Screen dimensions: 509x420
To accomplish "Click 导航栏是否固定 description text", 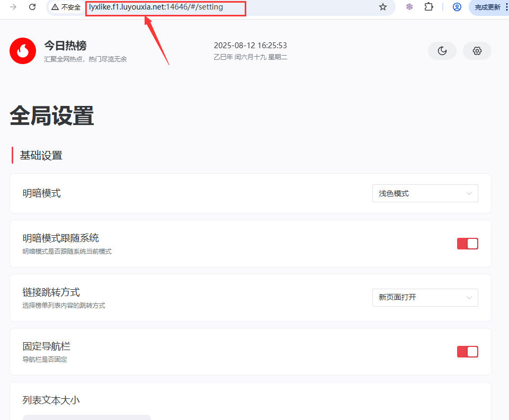I will 45,359.
